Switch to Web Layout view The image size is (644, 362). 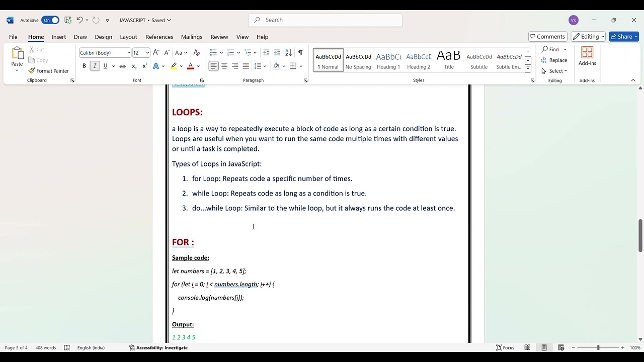coord(561,347)
